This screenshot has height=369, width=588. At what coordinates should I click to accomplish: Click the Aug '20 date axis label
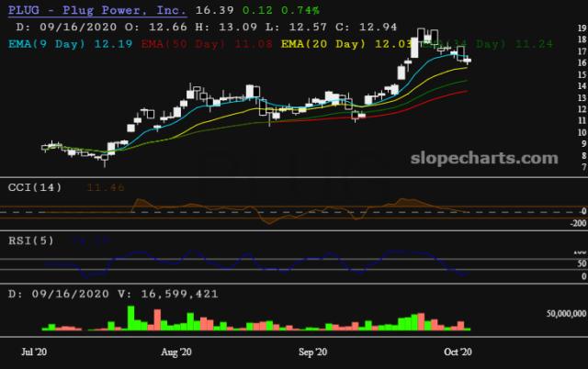(x=175, y=352)
